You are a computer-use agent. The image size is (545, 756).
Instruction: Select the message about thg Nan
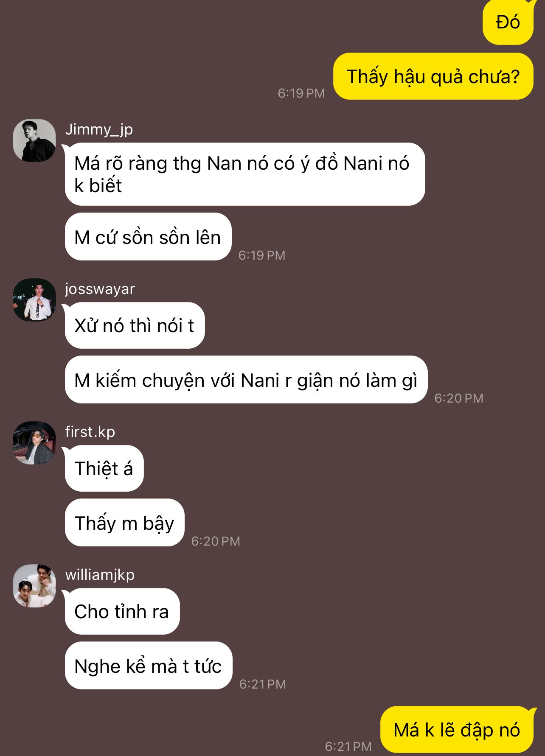point(245,174)
